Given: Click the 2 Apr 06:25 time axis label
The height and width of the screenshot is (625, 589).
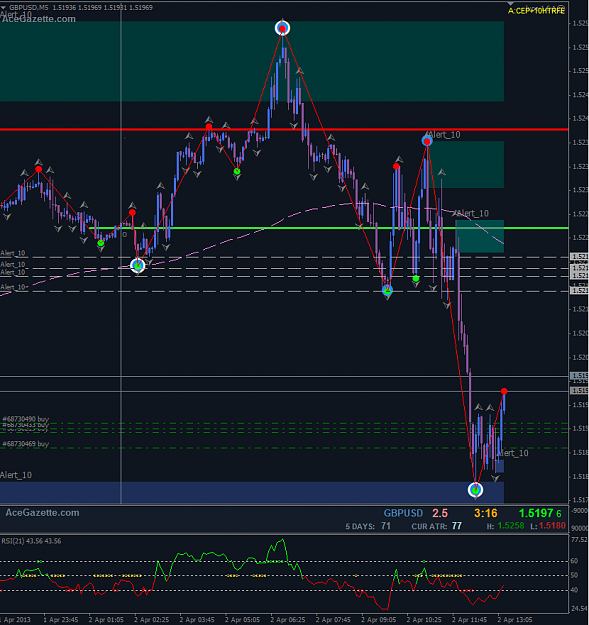Looking at the screenshot, I should [288, 620].
